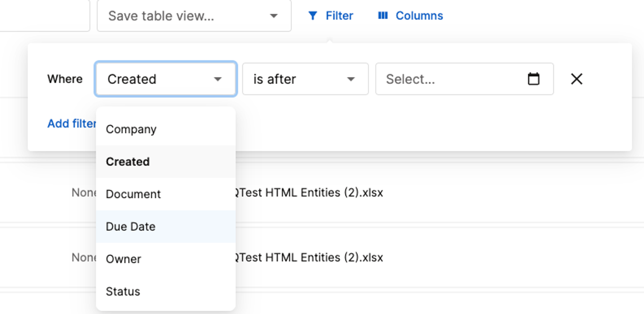Click the Add filter link
Image resolution: width=644 pixels, height=314 pixels.
pyautogui.click(x=72, y=124)
